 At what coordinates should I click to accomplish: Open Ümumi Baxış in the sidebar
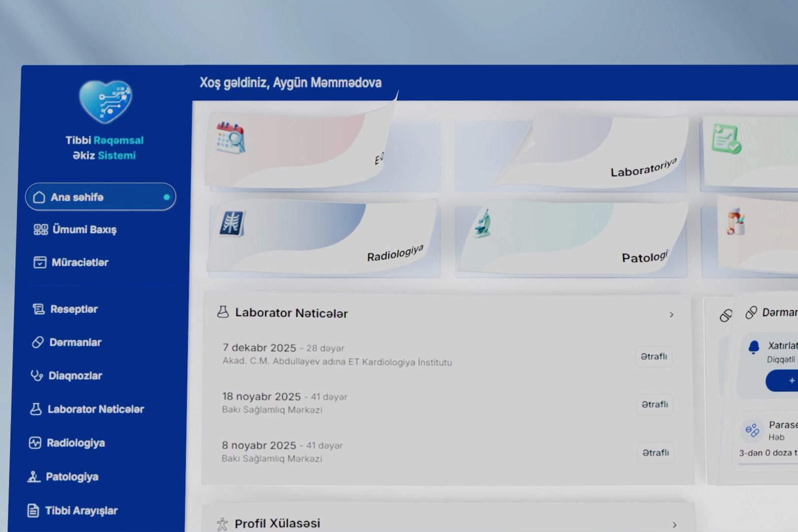click(x=75, y=230)
